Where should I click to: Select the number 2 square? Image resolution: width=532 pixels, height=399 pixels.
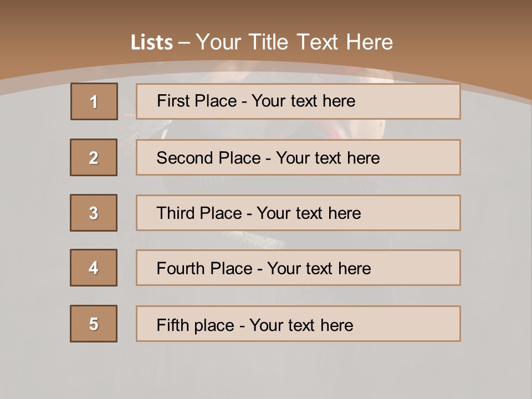(x=94, y=157)
